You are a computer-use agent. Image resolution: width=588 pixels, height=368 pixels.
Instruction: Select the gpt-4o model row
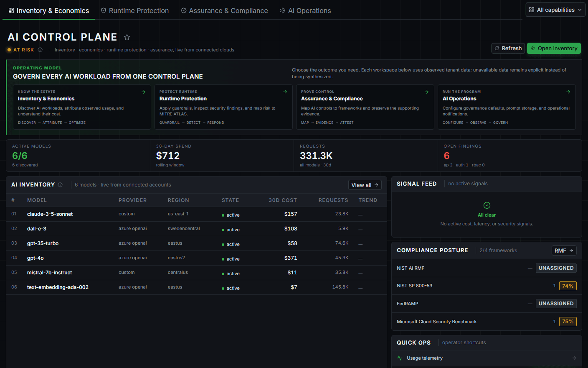196,258
